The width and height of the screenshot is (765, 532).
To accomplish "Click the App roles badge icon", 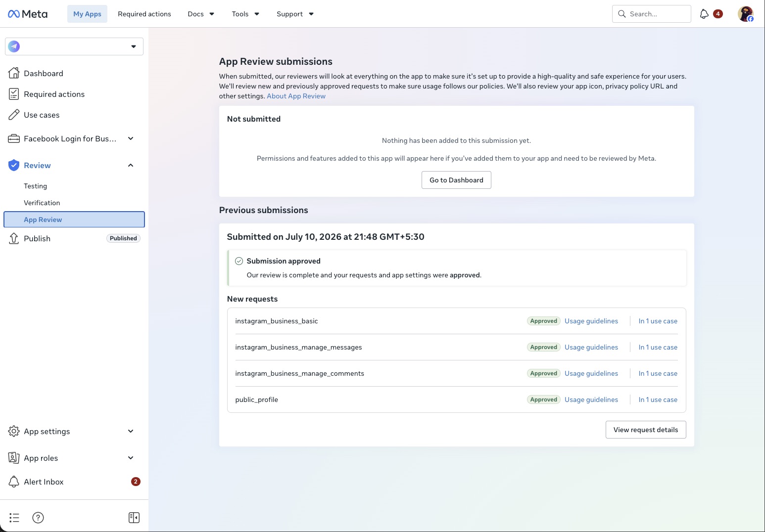I will [x=14, y=458].
